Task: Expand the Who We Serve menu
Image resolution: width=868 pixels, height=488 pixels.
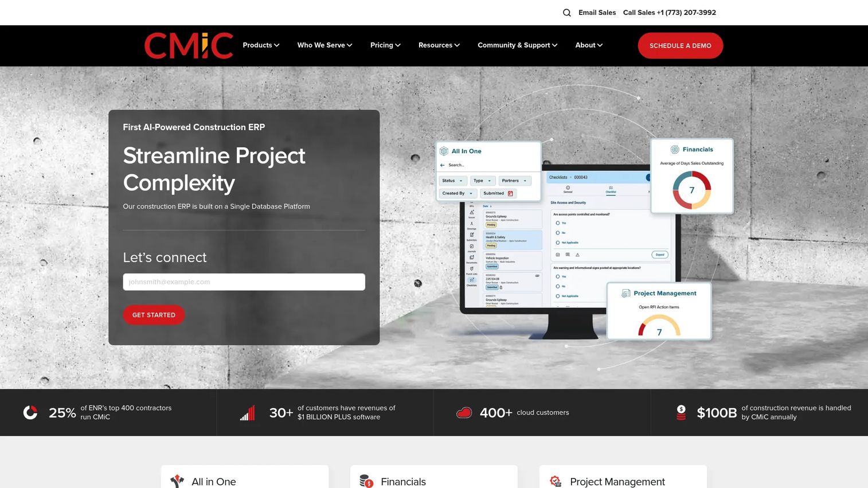Action: point(324,45)
